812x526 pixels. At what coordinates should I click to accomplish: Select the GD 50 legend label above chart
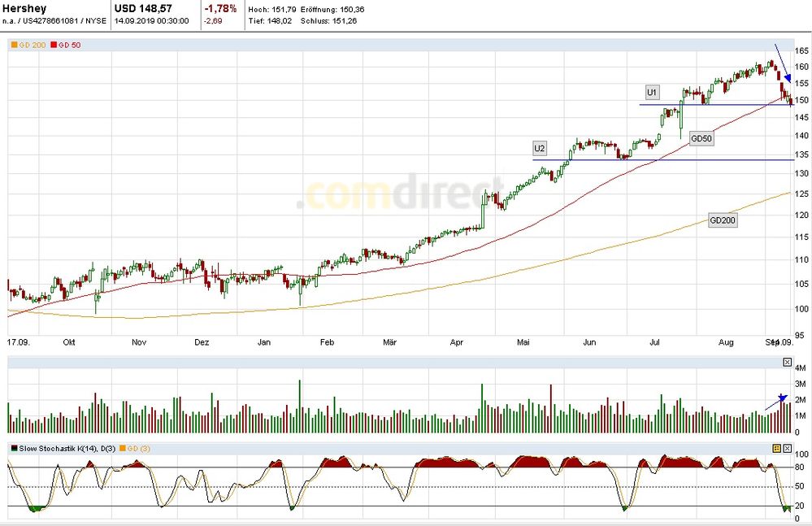(x=70, y=45)
